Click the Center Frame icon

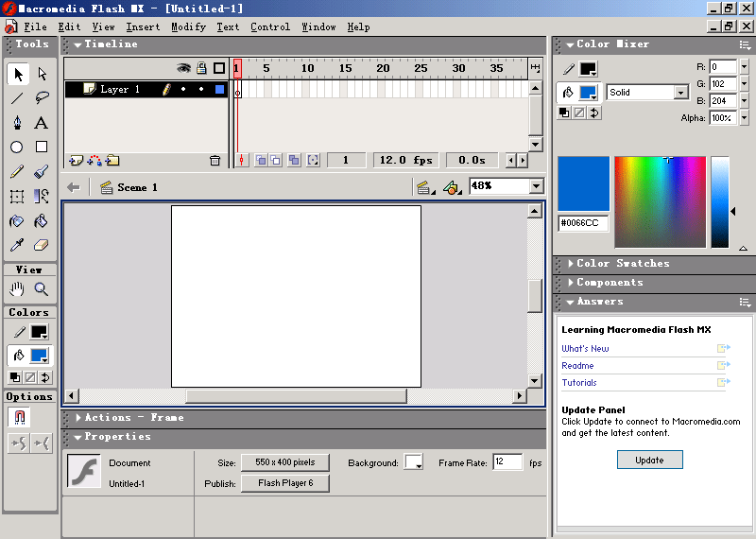pyautogui.click(x=242, y=160)
